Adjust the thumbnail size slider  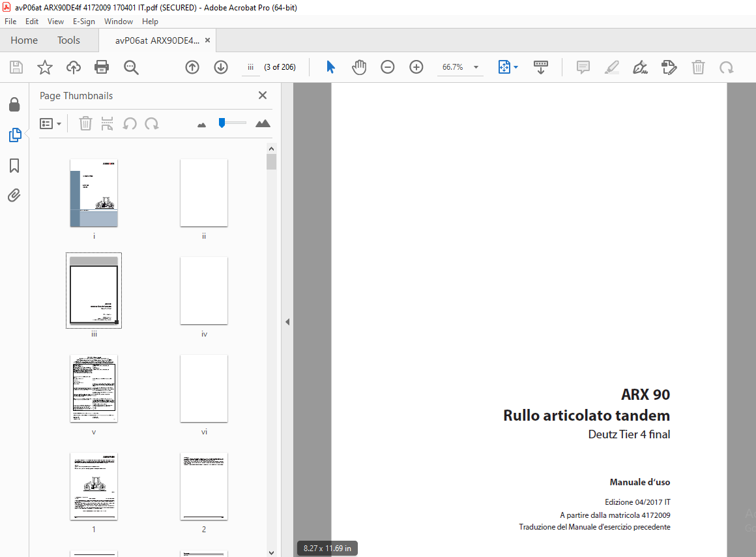pyautogui.click(x=222, y=123)
